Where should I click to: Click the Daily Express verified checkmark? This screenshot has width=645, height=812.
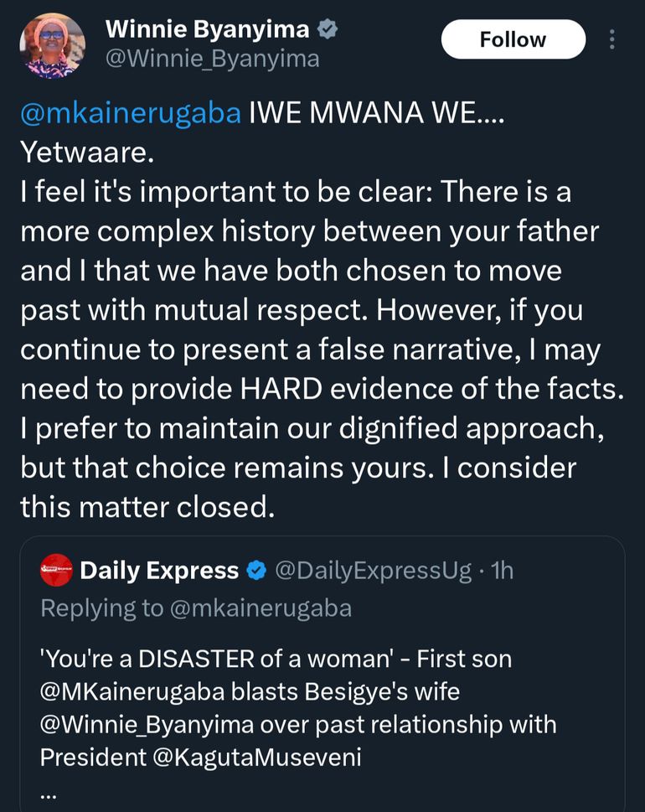[257, 571]
